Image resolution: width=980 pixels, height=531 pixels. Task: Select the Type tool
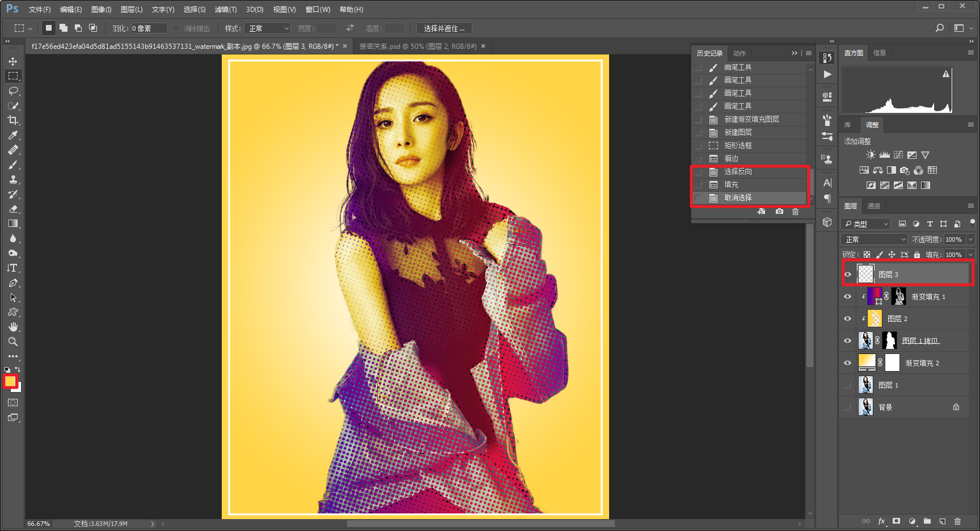(13, 268)
